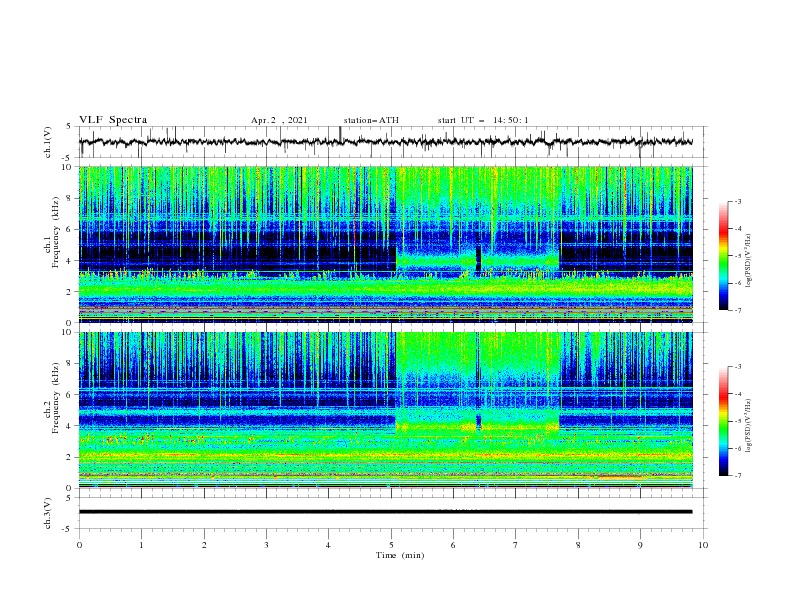Click the "-5" tick on ch.3(V) axis
The width and height of the screenshot is (792, 612).
(68, 529)
